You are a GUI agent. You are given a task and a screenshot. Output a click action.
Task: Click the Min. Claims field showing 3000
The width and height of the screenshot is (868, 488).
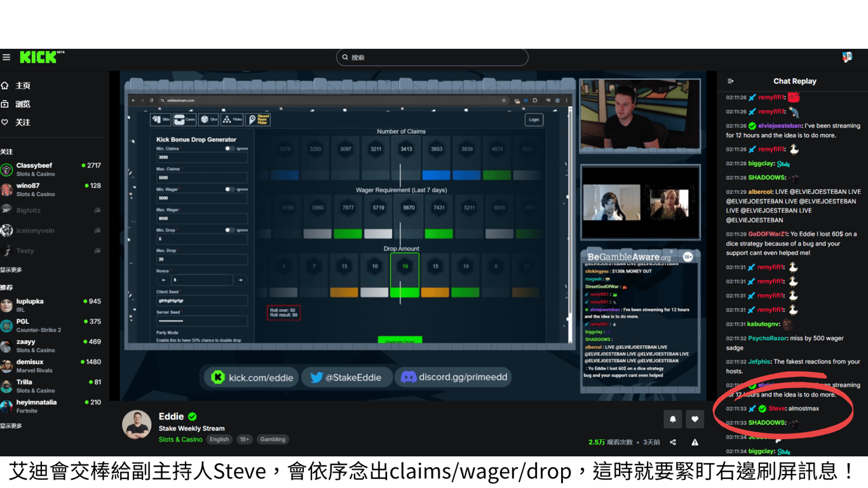click(x=202, y=158)
